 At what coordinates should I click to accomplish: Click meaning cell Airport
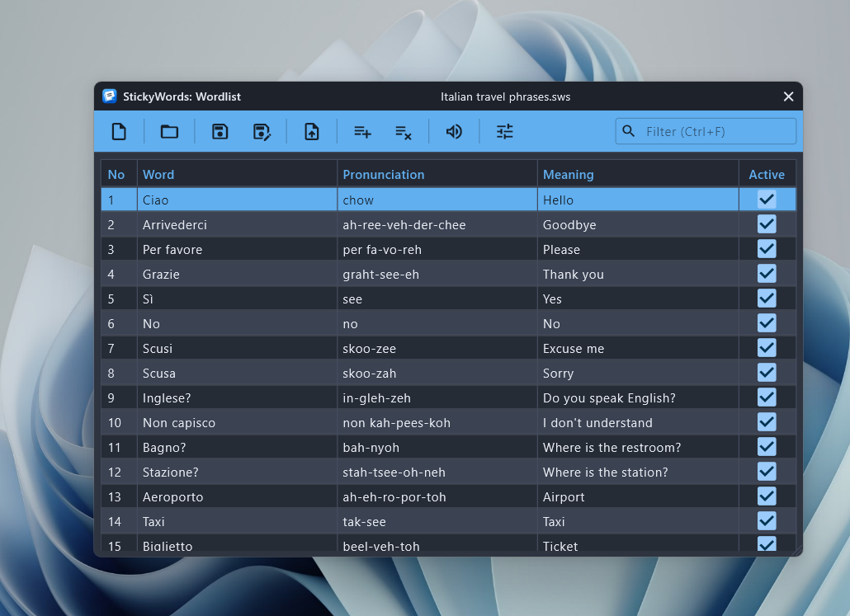(x=637, y=496)
